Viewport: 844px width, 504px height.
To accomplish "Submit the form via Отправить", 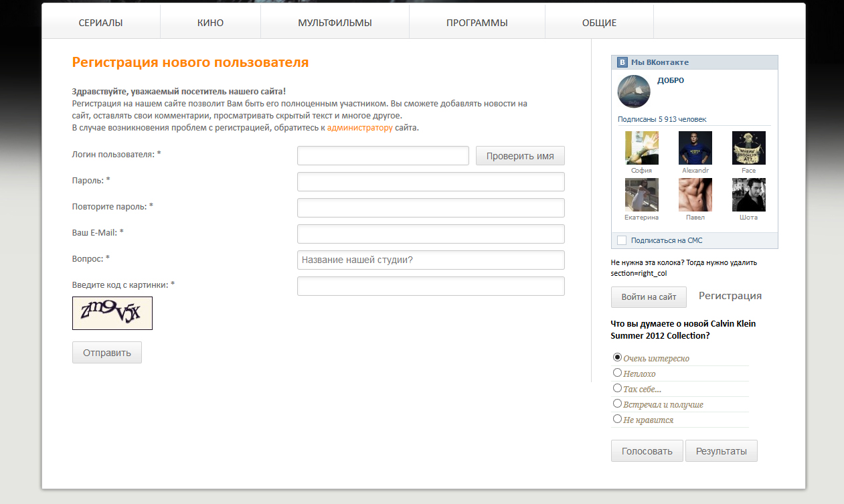I will (106, 352).
